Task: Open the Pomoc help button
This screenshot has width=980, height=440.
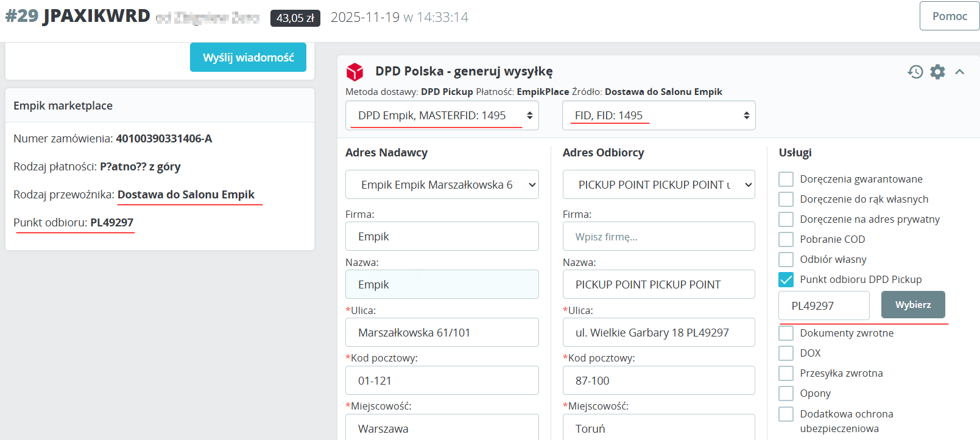Action: coord(949,16)
